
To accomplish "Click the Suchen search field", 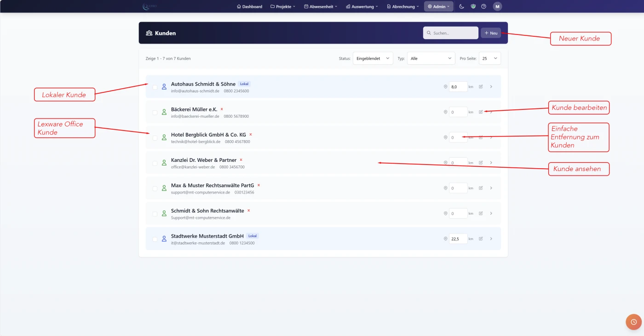I will tap(450, 33).
